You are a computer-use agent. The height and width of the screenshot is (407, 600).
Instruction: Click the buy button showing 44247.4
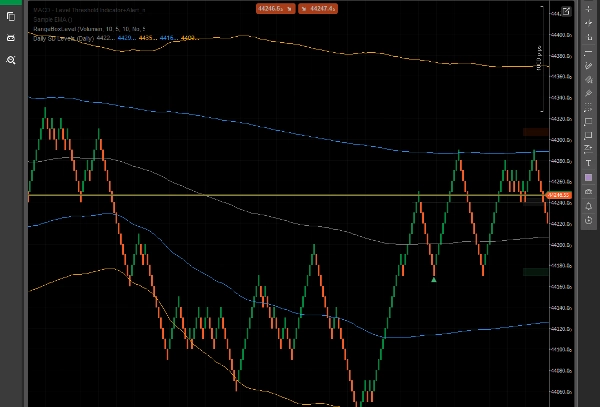coord(318,8)
